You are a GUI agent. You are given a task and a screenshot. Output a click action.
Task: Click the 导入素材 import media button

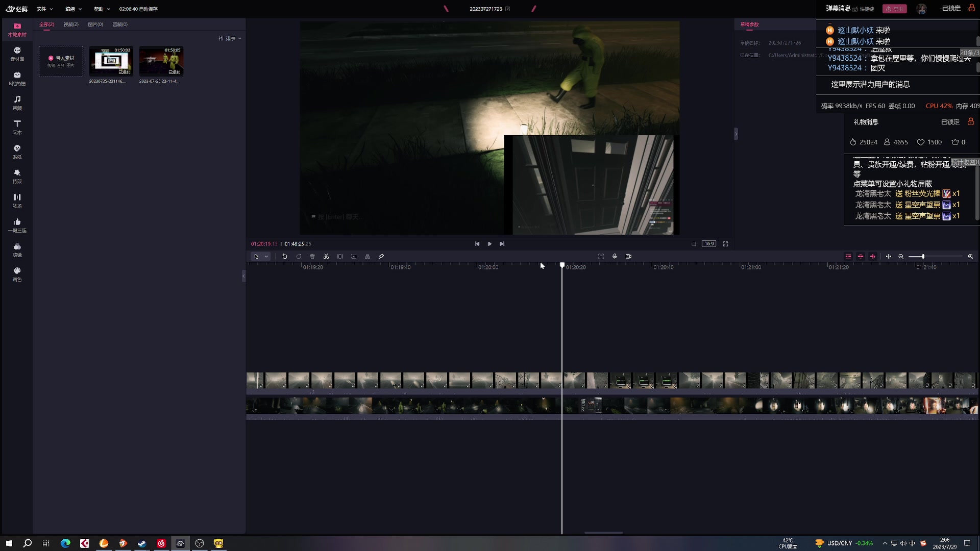click(x=61, y=61)
